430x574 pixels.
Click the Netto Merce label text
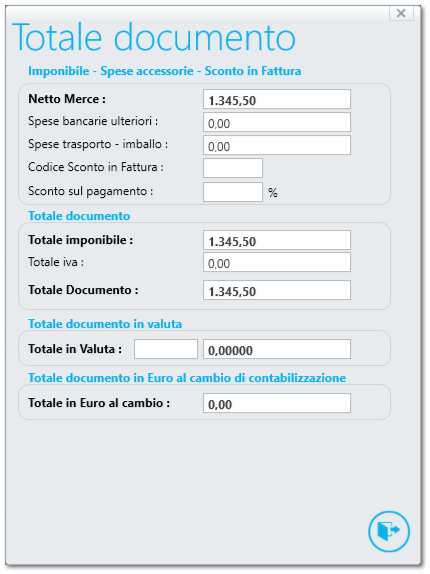67,99
